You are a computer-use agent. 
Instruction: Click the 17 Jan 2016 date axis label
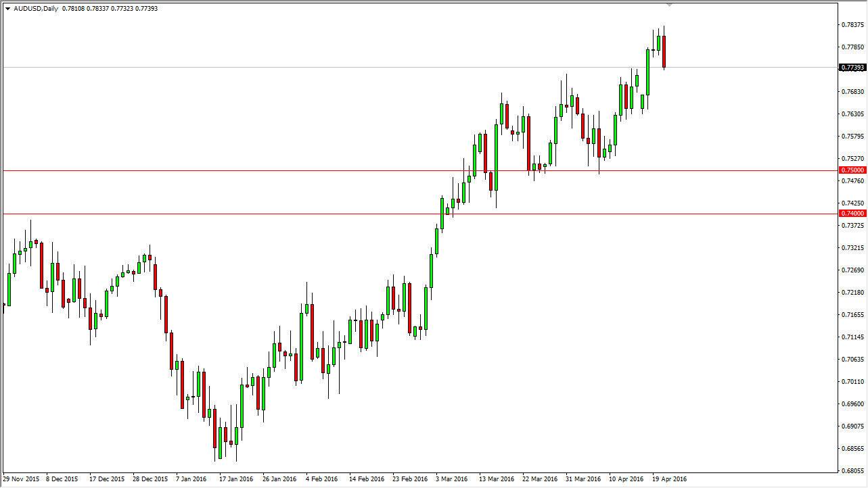point(235,478)
